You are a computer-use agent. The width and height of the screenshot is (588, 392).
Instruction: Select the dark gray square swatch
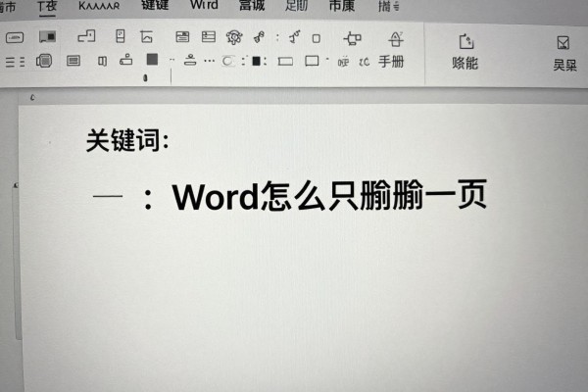click(x=152, y=60)
